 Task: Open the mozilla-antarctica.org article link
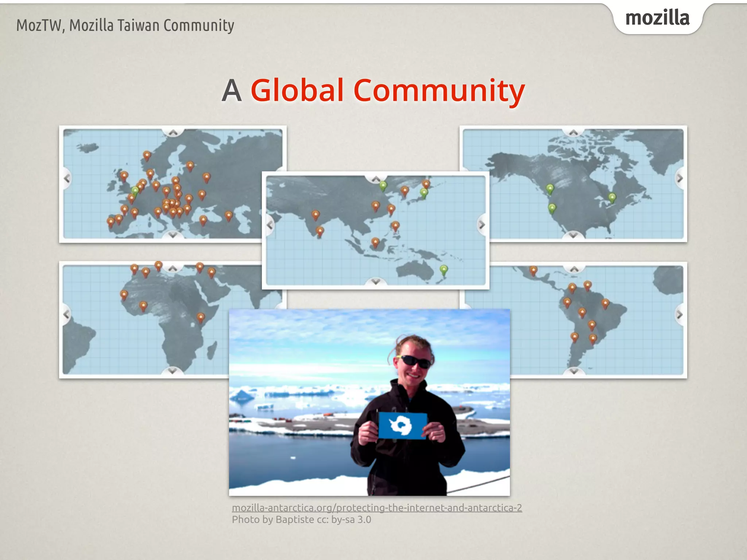pos(377,507)
